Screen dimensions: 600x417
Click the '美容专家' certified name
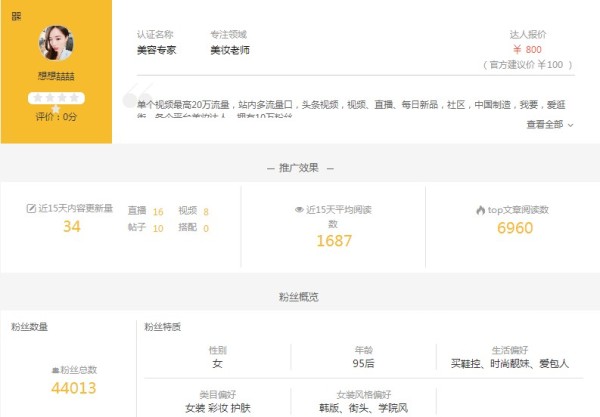(157, 50)
